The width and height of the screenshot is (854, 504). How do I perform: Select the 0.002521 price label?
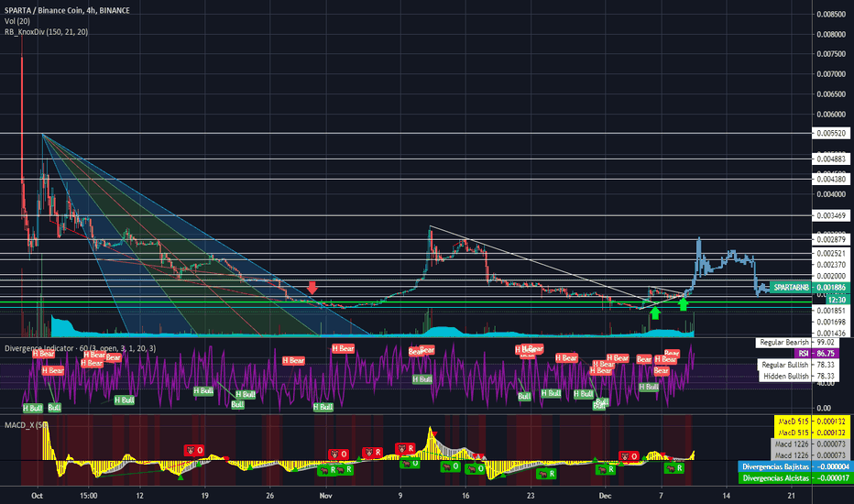pos(830,254)
